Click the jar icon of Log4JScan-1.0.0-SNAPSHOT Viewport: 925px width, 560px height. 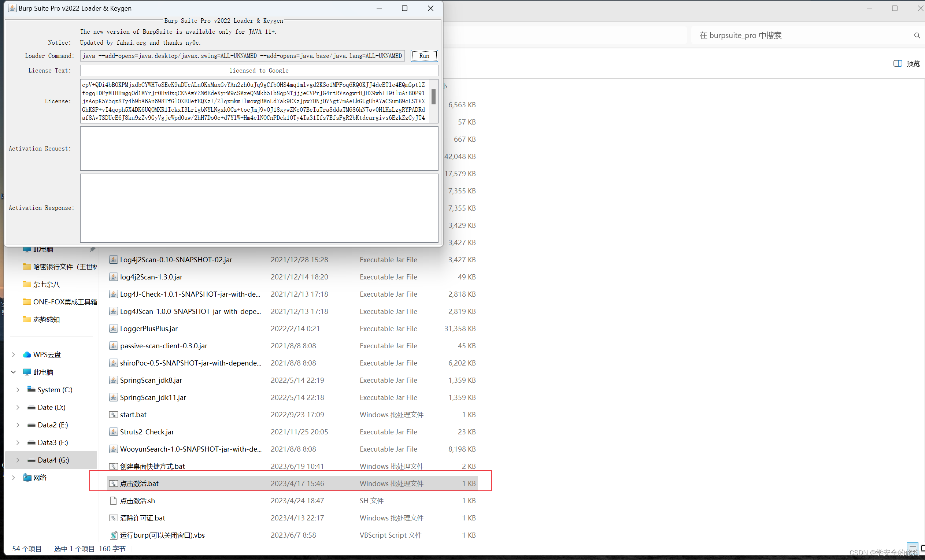(x=113, y=311)
